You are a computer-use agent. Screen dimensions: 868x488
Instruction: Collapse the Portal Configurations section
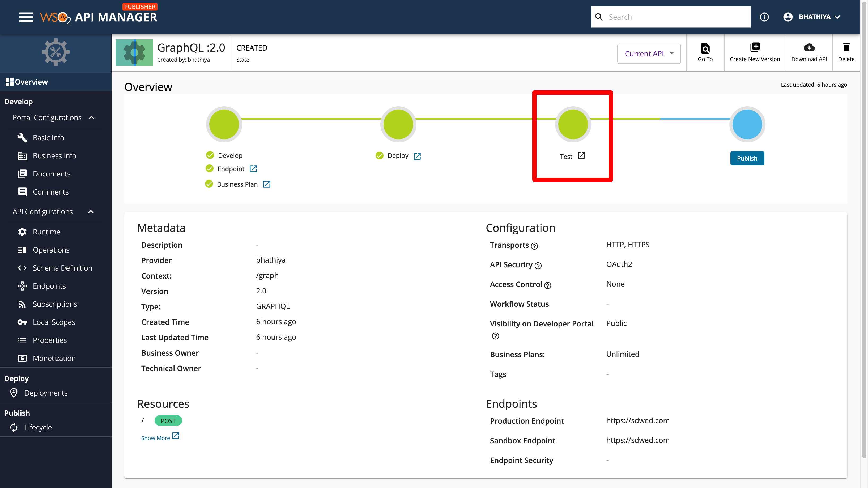click(91, 118)
